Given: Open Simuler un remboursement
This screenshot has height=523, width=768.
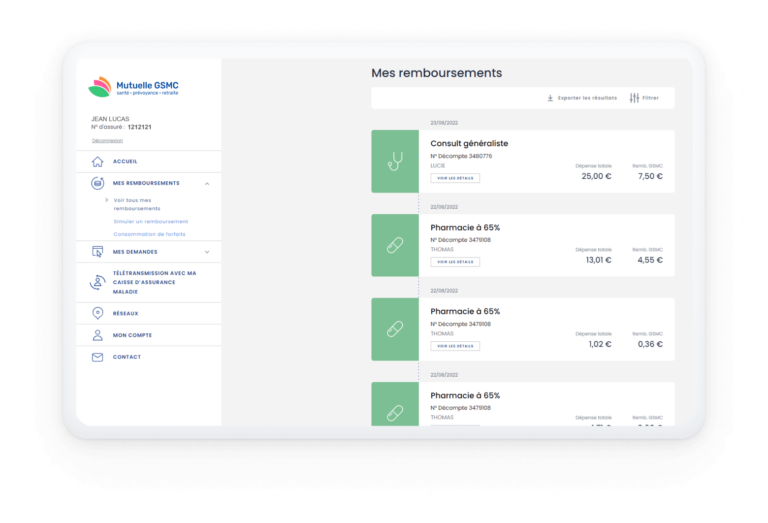Looking at the screenshot, I should point(151,221).
